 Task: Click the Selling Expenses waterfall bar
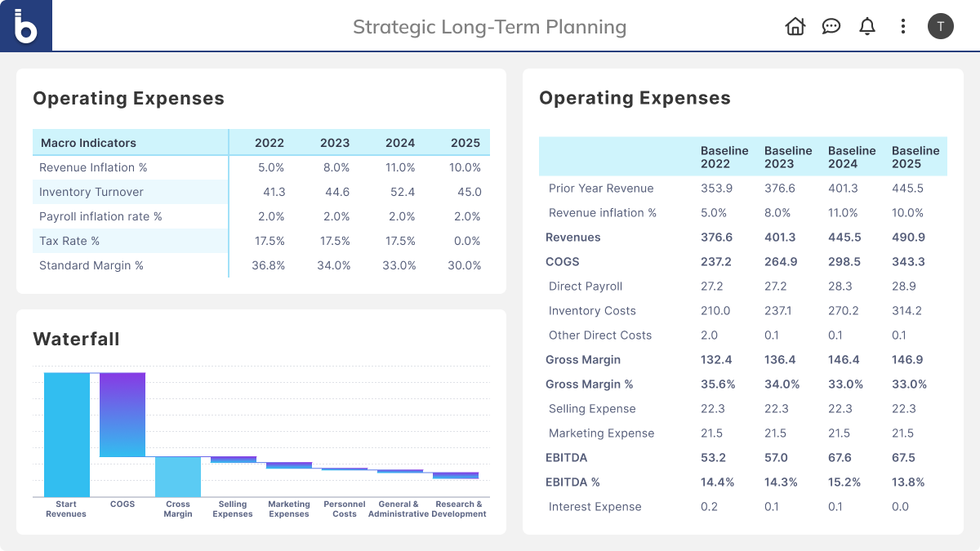234,460
